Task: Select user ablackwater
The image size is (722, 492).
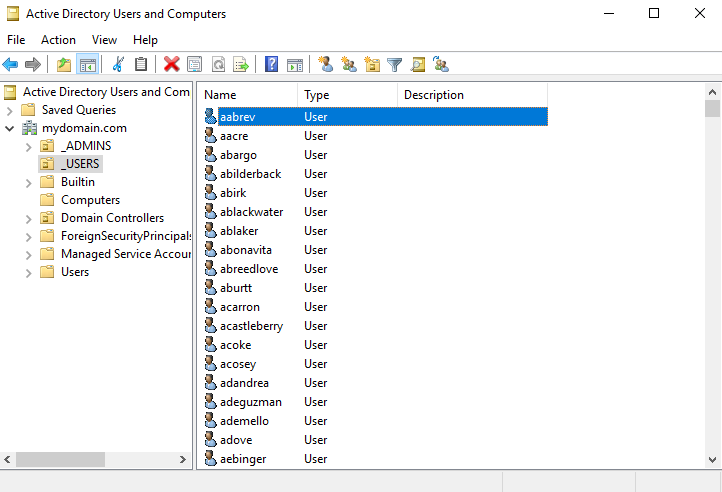Action: pyautogui.click(x=251, y=212)
